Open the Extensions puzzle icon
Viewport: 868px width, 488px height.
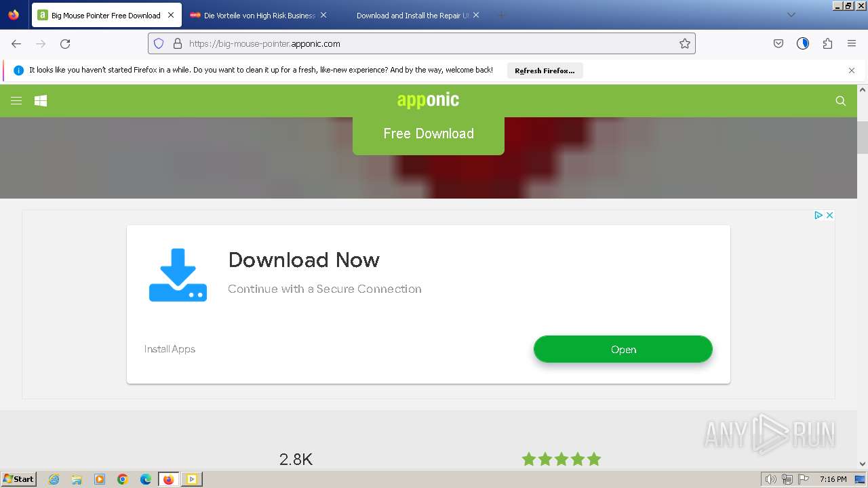coord(827,43)
